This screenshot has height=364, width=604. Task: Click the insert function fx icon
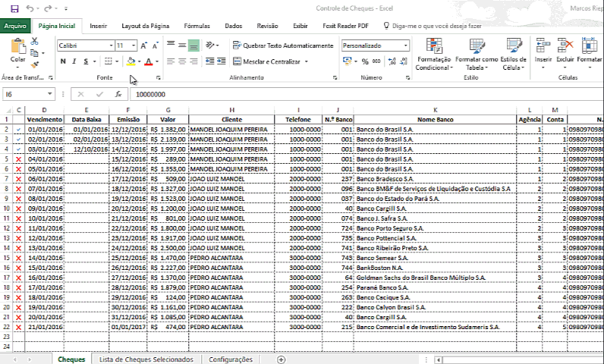coord(118,95)
